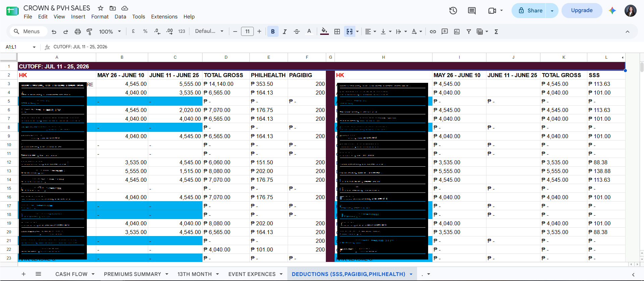Switch to the 13TH MONTH sheet tab
The image size is (644, 281).
[194, 274]
